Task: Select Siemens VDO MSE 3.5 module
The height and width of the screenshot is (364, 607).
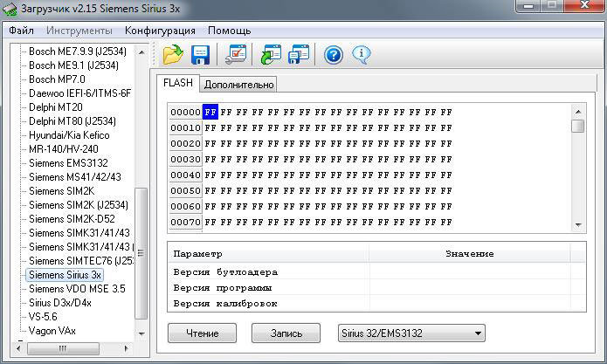Action: pyautogui.click(x=77, y=289)
